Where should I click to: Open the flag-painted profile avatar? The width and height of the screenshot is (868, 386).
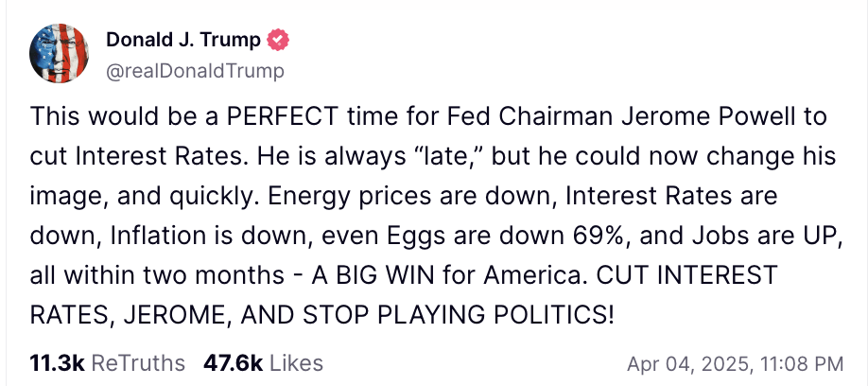pyautogui.click(x=59, y=54)
